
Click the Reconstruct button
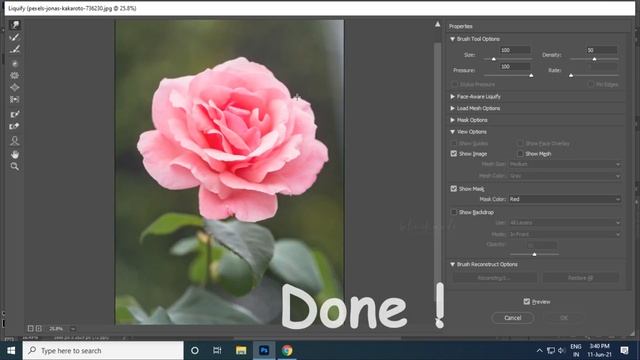494,278
